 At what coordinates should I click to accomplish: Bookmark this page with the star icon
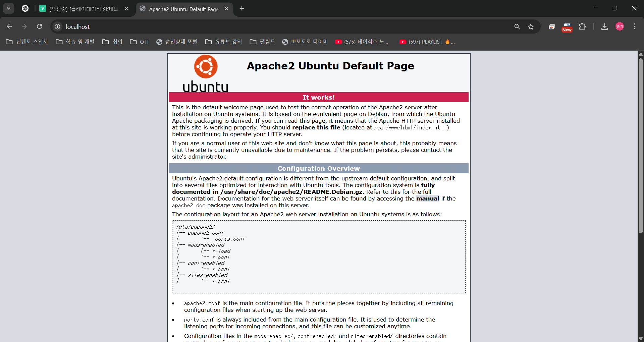click(x=531, y=26)
